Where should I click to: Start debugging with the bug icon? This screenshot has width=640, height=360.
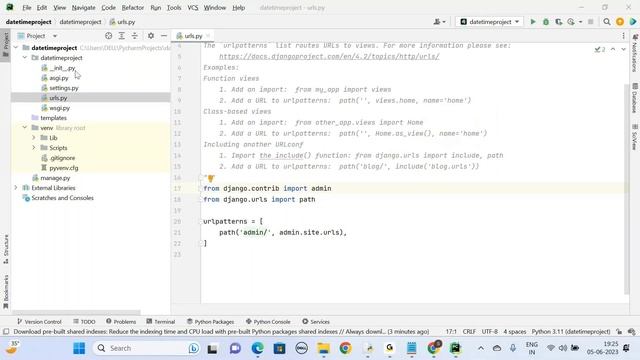point(546,22)
